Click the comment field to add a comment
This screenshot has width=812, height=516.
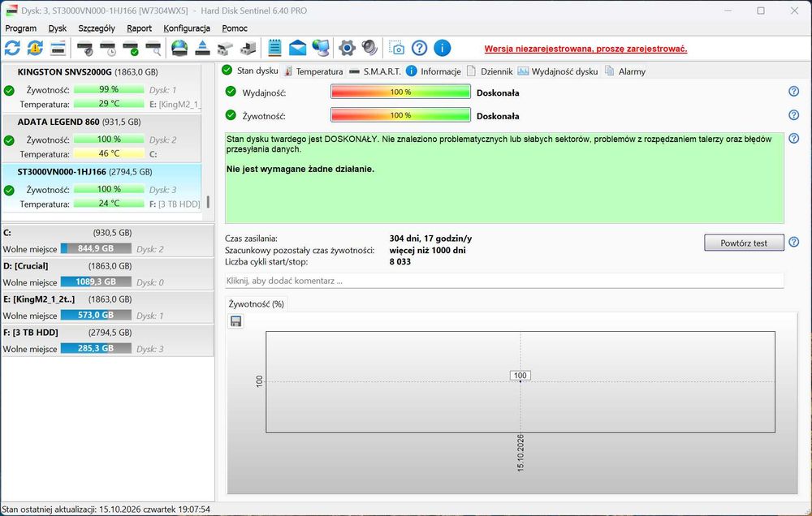(x=504, y=281)
